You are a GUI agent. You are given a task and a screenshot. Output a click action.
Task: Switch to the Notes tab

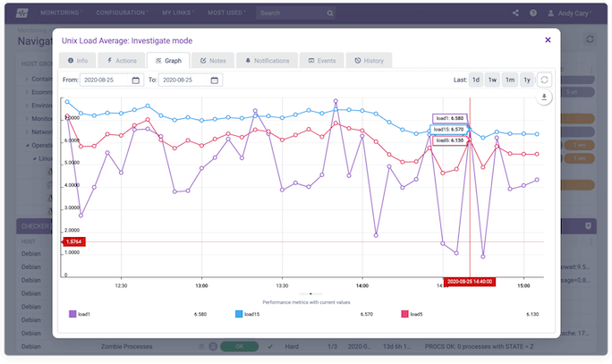pyautogui.click(x=213, y=61)
